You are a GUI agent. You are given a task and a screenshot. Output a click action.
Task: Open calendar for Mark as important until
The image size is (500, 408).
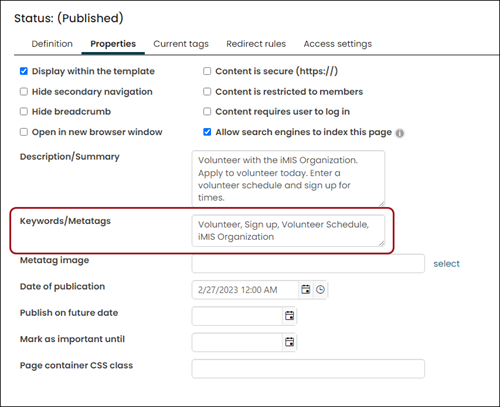(x=289, y=342)
